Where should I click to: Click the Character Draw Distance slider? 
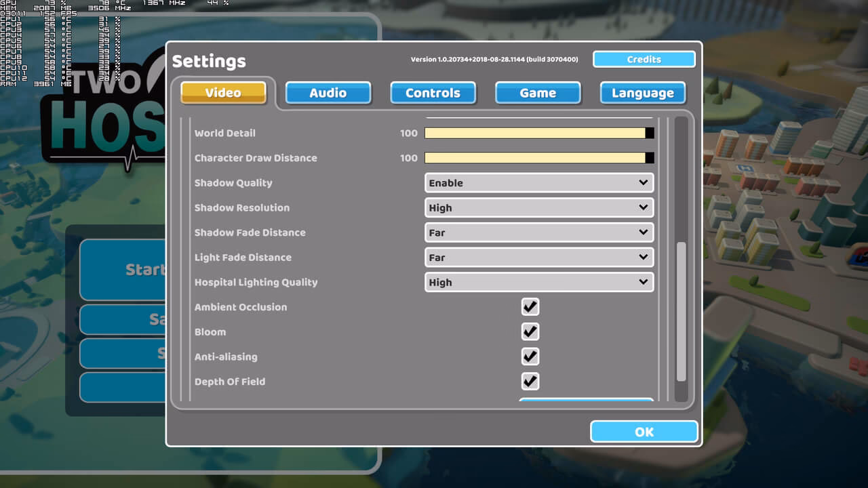tap(536, 157)
